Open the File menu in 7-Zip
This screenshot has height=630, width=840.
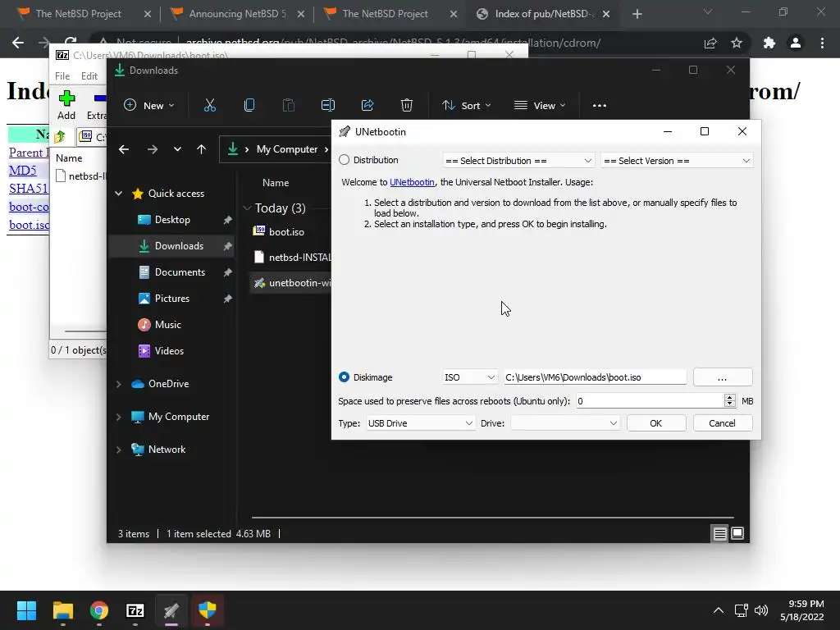pos(62,76)
